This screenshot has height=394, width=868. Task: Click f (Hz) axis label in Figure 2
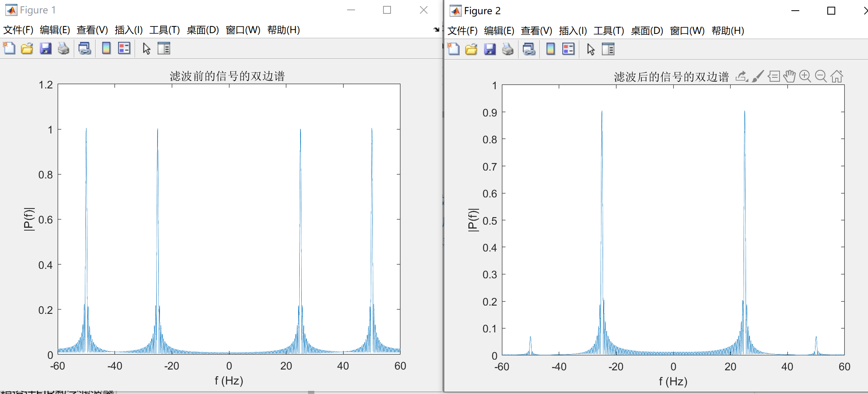673,381
